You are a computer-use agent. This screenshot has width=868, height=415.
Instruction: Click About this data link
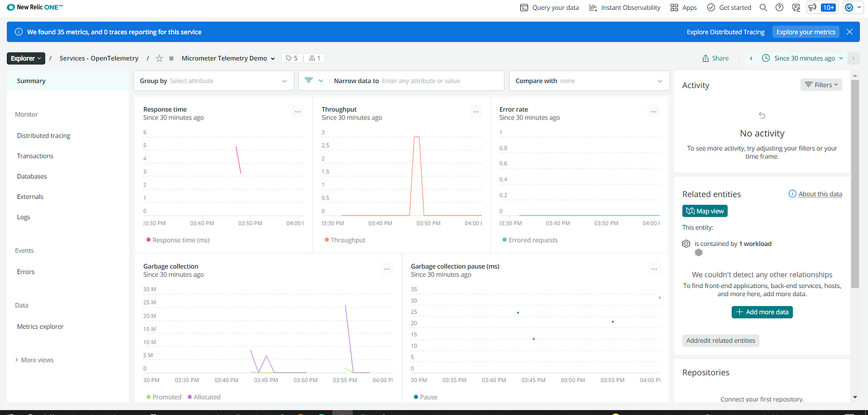(x=820, y=194)
